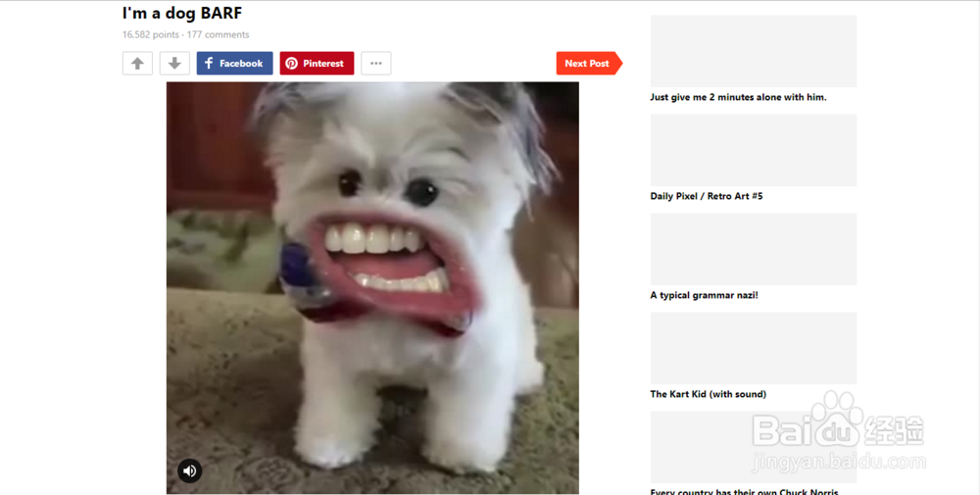980x495 pixels.
Task: Open the "Daily Pixel / Retro Art #5" post
Action: click(x=707, y=196)
